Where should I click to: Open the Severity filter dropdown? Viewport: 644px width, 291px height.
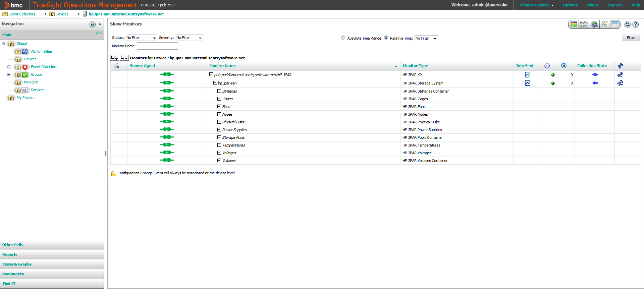189,38
